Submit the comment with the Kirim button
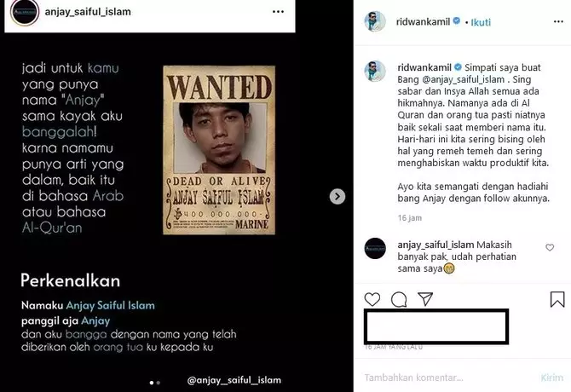The image size is (571, 392). tap(551, 378)
